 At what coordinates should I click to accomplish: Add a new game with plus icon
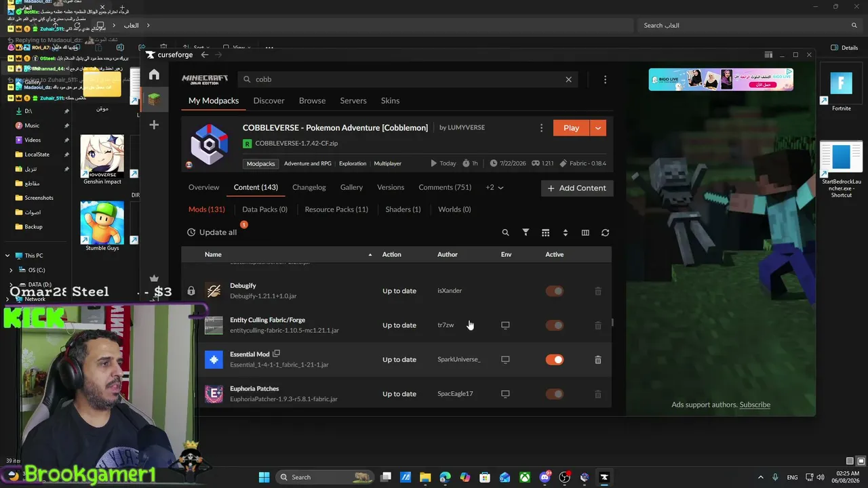pyautogui.click(x=154, y=125)
